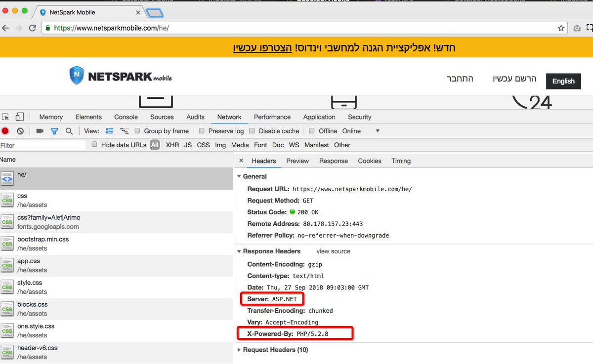Toggle the device toolbar icon
Screen dimensions: 593x364
point(20,117)
